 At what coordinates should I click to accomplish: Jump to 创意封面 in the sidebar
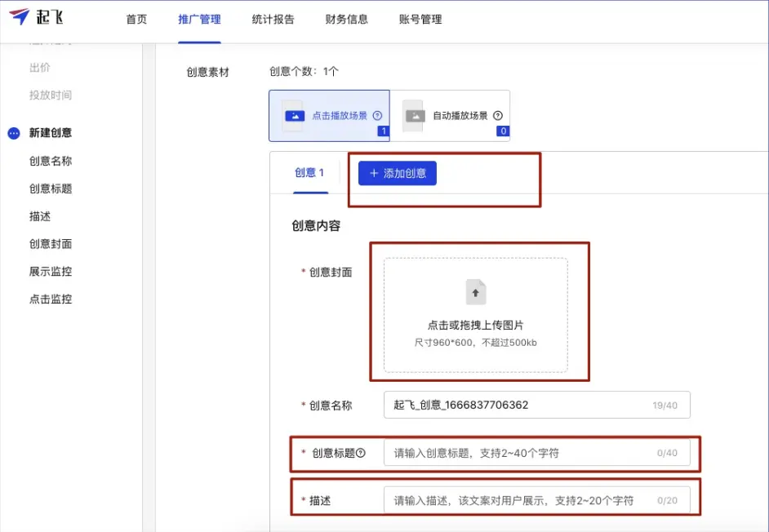coord(51,244)
